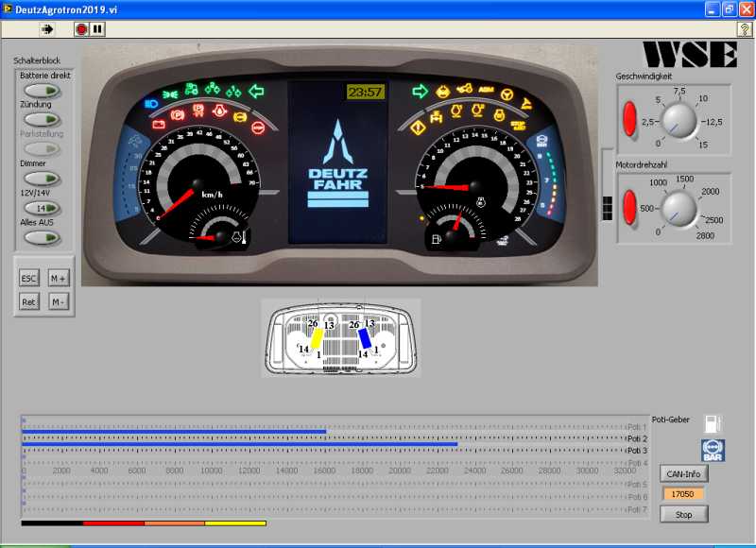Toggle the 12V/14V switch
Viewport: 756px width, 548px height.
42,208
